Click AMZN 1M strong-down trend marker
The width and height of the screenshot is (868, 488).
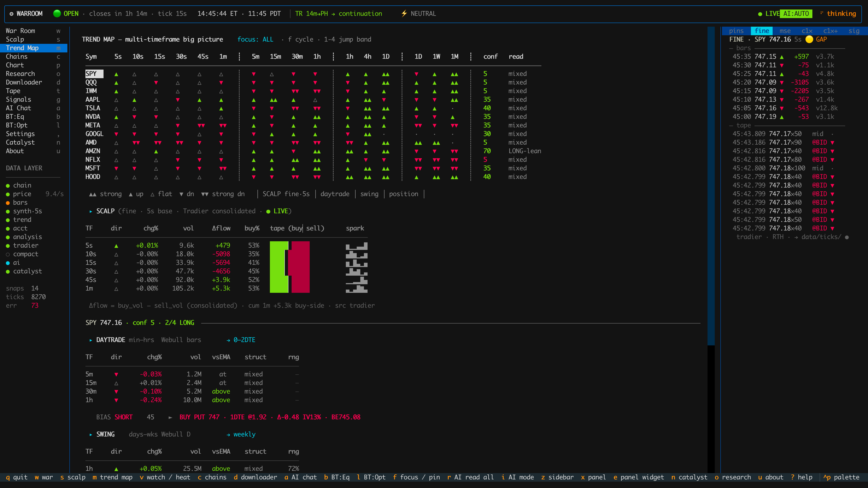point(454,151)
